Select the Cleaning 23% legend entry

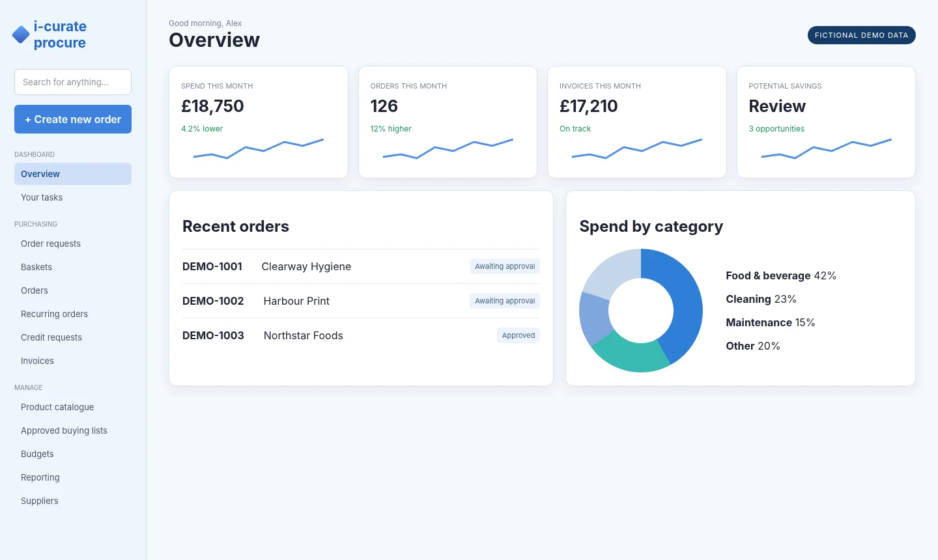pos(761,299)
